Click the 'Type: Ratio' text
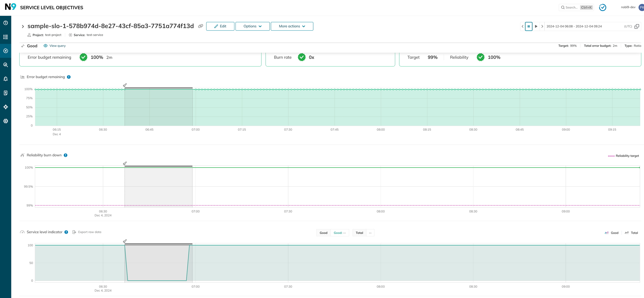644x298 pixels. point(633,46)
